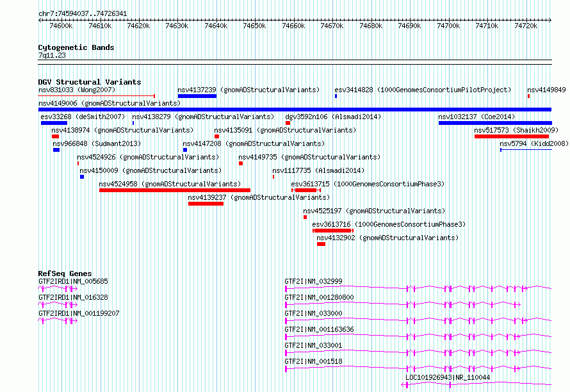Click the nsv831033 (Wong2007) variant label

[x=77, y=90]
